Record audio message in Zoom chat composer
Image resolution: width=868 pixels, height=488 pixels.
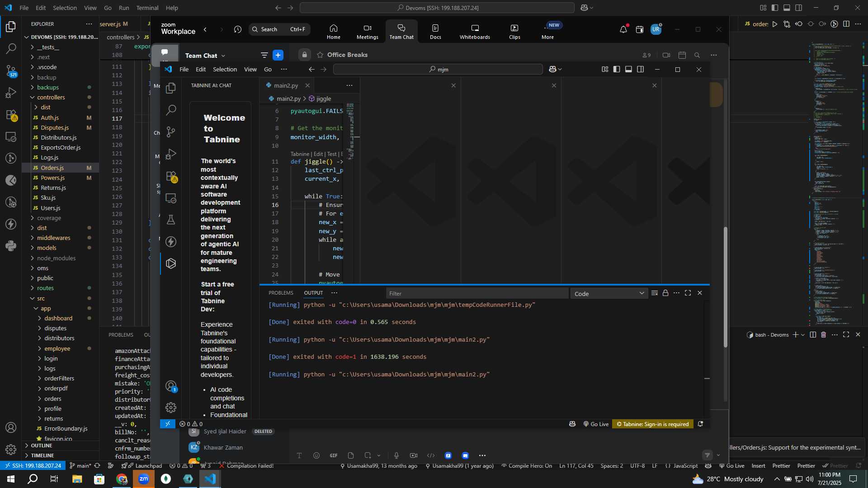[x=396, y=455]
